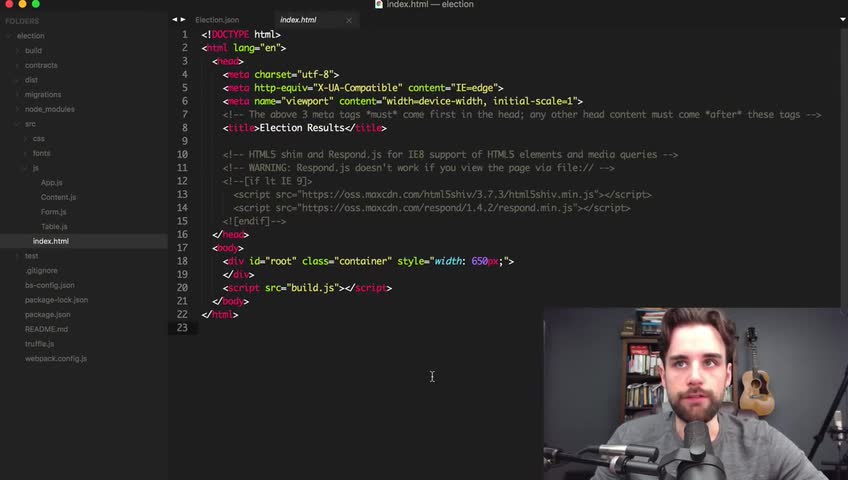The height and width of the screenshot is (480, 848).
Task: Click the closing </body> tag
Action: [230, 301]
